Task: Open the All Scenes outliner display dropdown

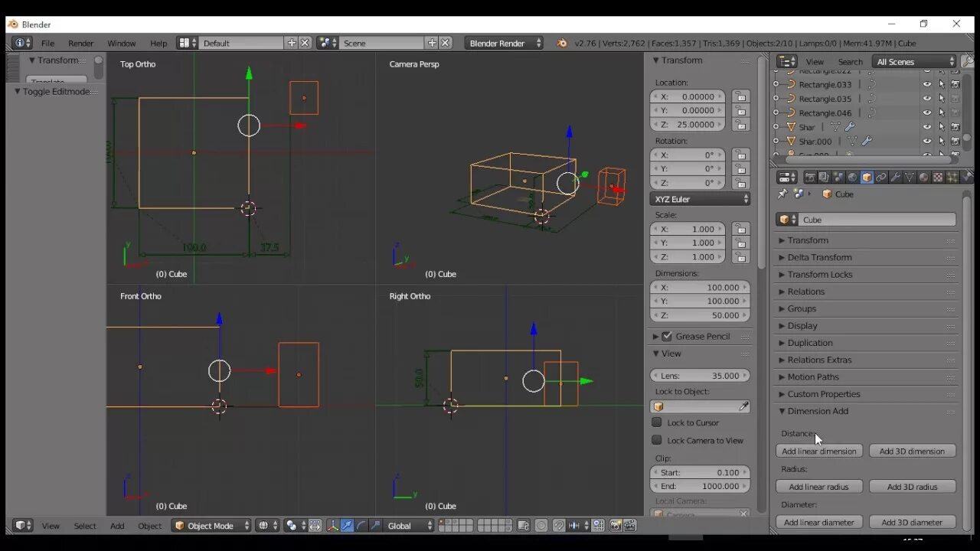Action: click(x=916, y=62)
